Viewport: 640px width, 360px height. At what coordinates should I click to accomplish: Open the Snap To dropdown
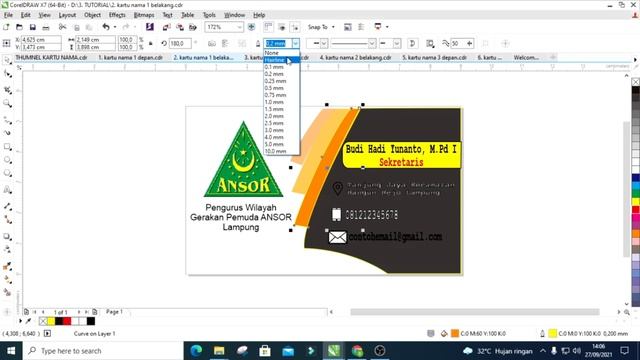pyautogui.click(x=322, y=27)
